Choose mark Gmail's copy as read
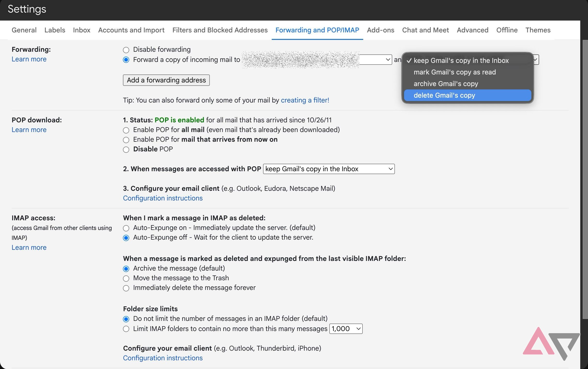Viewport: 588px width, 369px height. (x=467, y=72)
